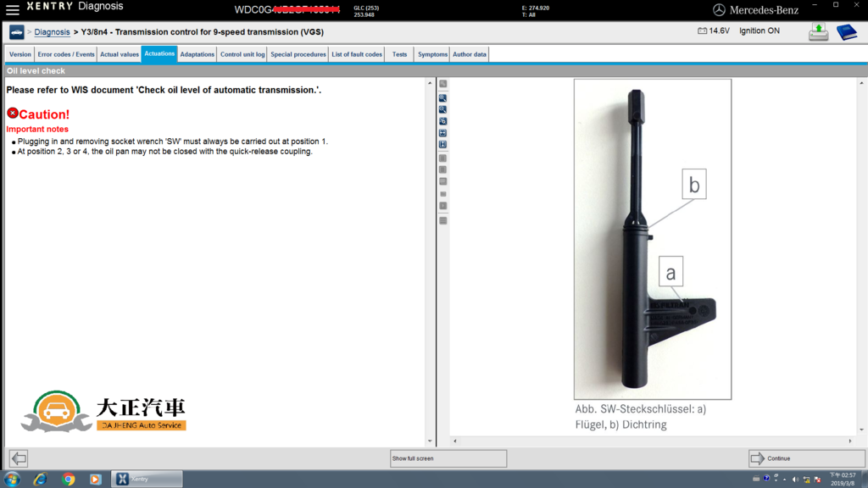Click the image pane scroll right arrow
This screenshot has height=488, width=868.
[850, 441]
